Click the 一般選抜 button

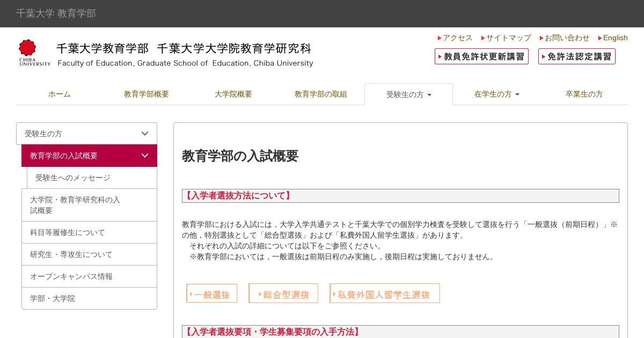tap(212, 293)
